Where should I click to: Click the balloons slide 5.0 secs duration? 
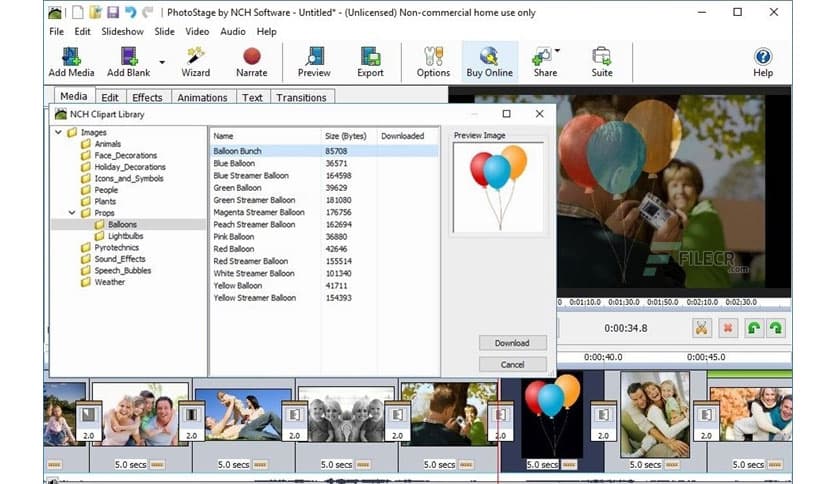click(x=542, y=465)
